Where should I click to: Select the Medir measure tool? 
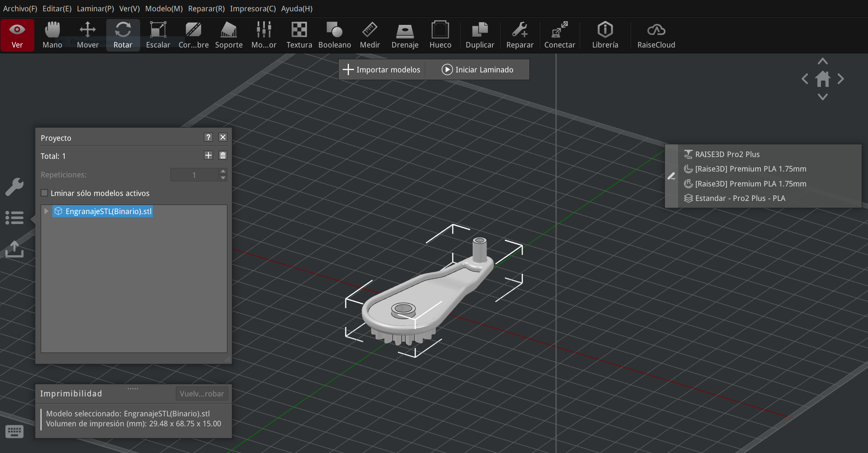click(x=370, y=35)
